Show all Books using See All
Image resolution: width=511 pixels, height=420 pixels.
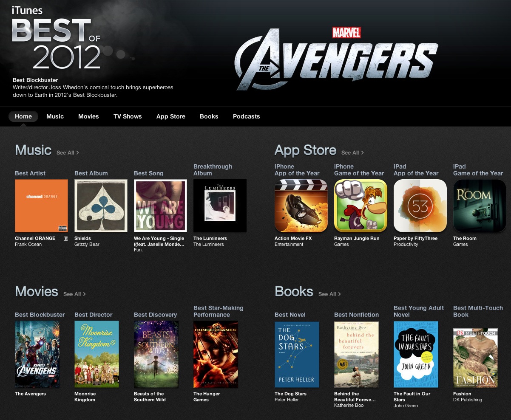click(329, 294)
